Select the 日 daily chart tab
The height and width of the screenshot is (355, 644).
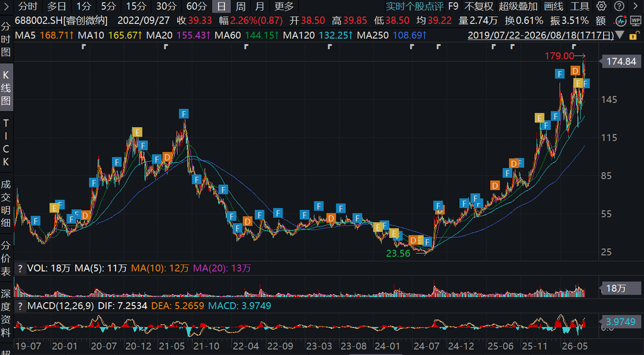pos(221,6)
